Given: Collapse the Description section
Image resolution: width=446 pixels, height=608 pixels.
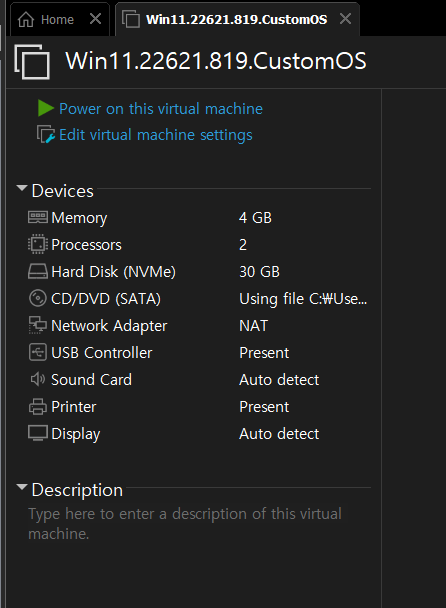Looking at the screenshot, I should [x=22, y=487].
